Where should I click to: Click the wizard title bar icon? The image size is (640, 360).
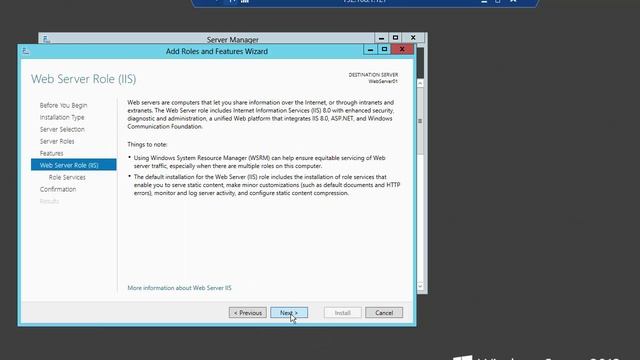26,51
